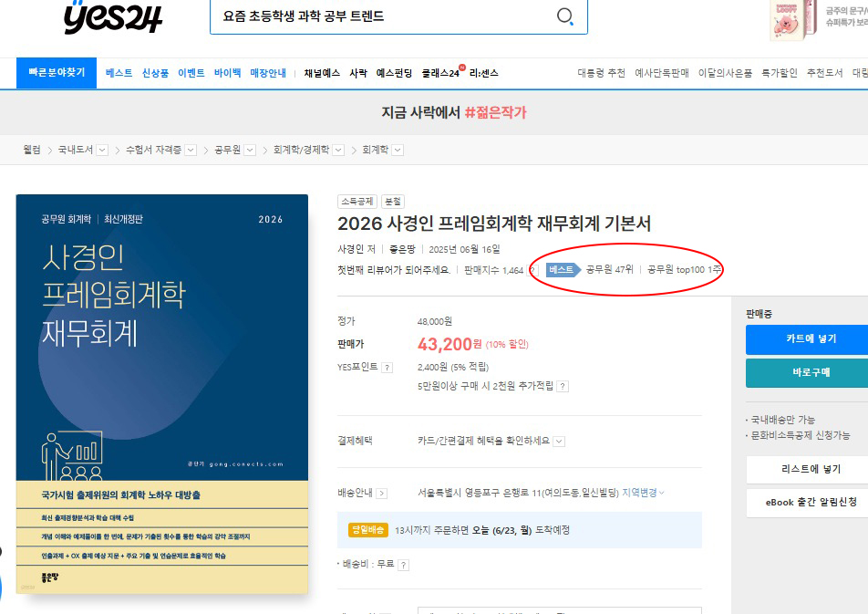Open the 신상품 menu
The height and width of the screenshot is (614, 868).
click(155, 73)
